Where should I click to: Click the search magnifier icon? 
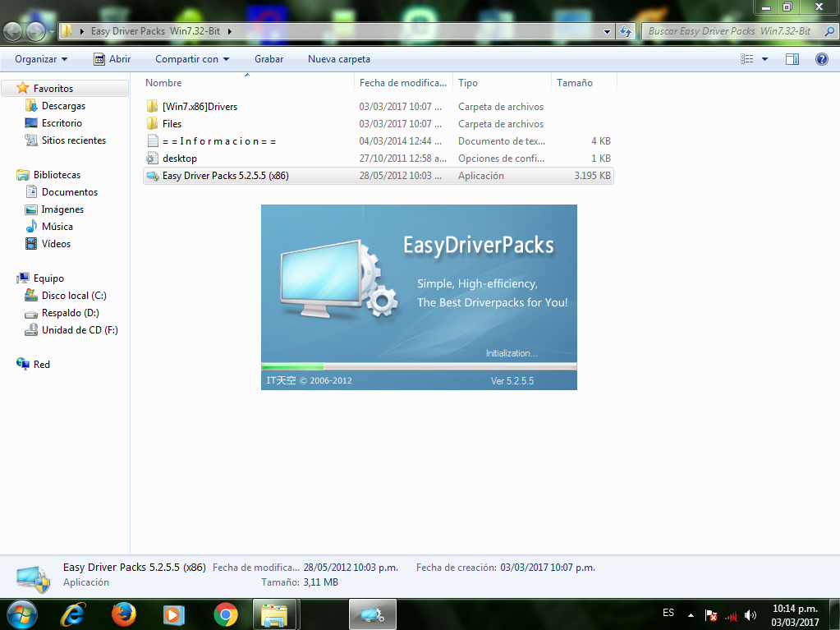[x=829, y=31]
